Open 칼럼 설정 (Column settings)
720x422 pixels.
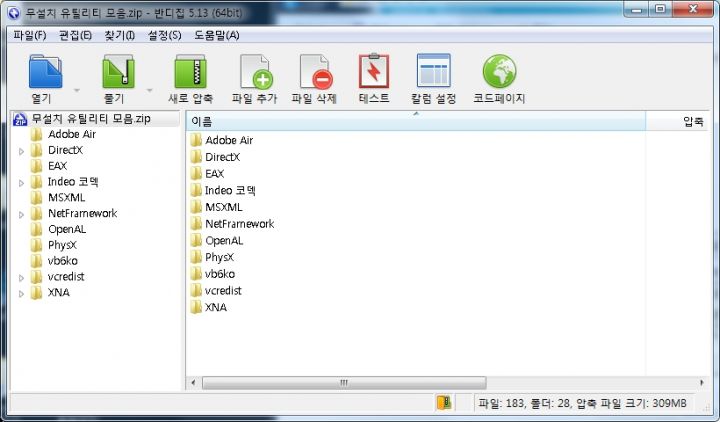point(433,73)
